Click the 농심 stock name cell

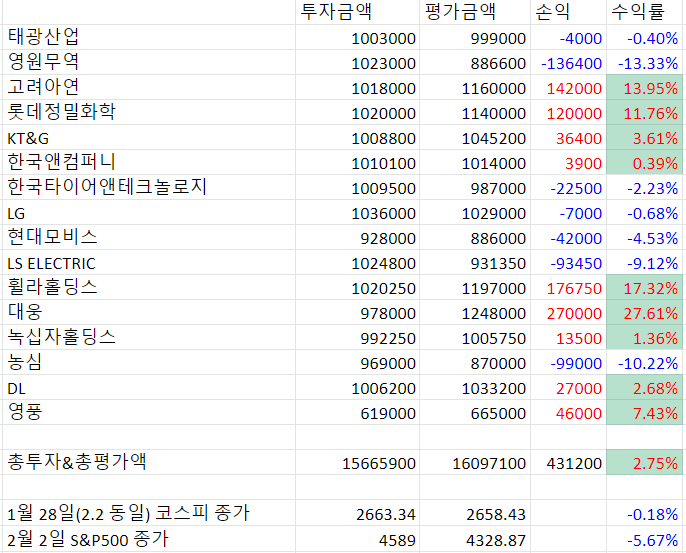pos(149,362)
